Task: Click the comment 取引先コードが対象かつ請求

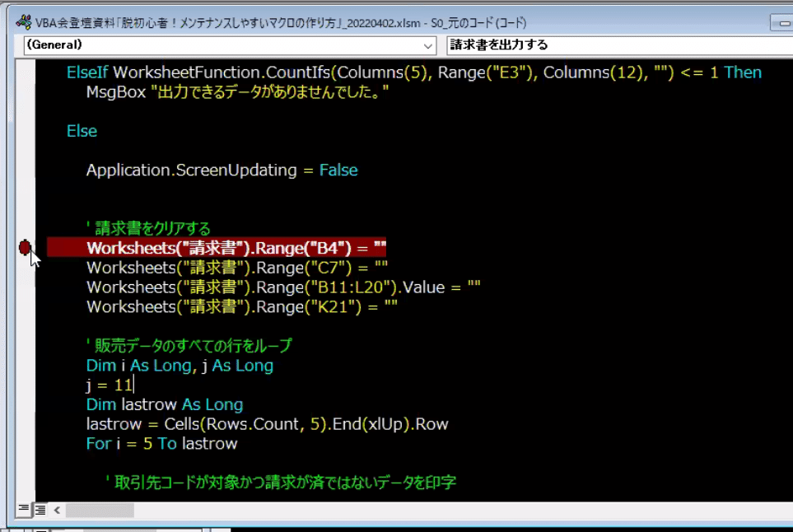Action: pyautogui.click(x=281, y=483)
